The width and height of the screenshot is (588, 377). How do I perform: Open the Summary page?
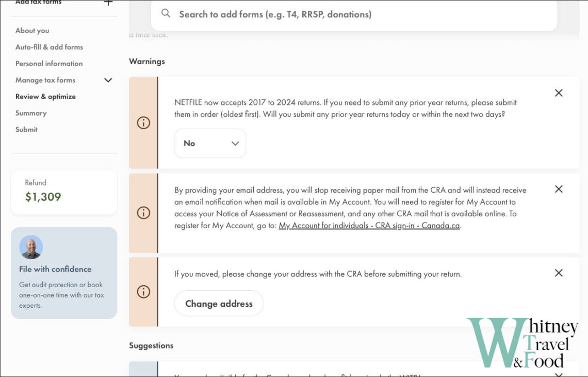(x=31, y=113)
